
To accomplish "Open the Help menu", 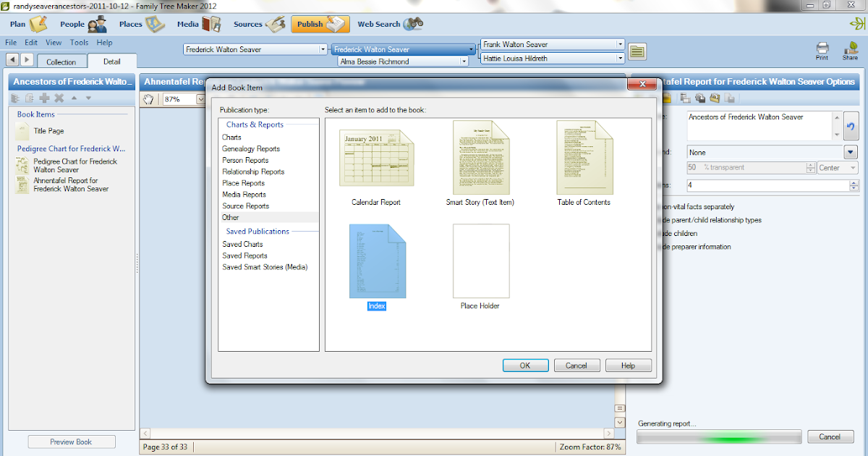I will 104,43.
